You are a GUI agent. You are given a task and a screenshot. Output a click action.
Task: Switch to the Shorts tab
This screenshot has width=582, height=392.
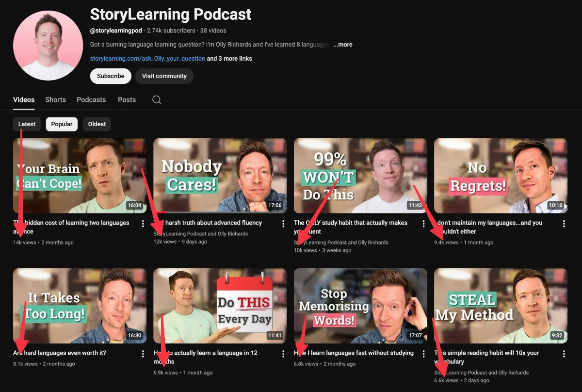55,99
